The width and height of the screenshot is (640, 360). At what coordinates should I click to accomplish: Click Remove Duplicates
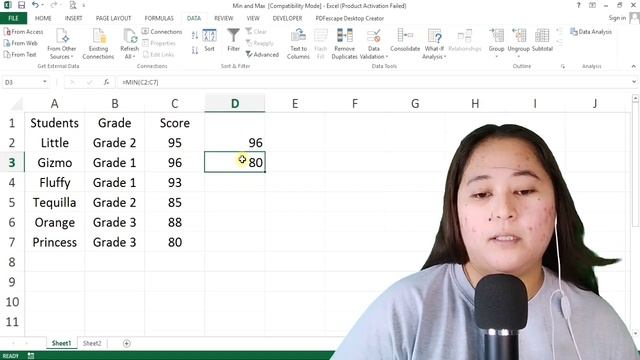344,44
